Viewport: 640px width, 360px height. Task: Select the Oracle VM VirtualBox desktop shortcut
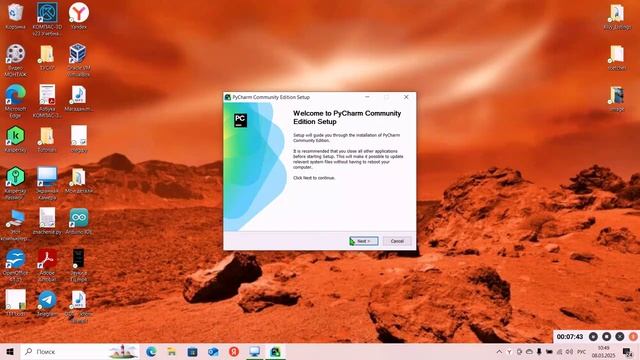click(78, 60)
